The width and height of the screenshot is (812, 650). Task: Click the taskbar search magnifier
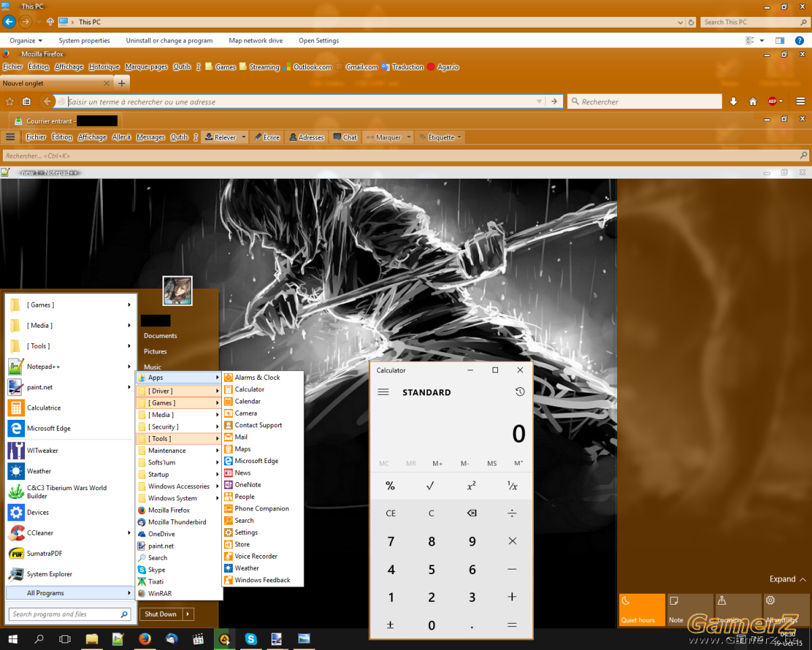click(x=39, y=638)
